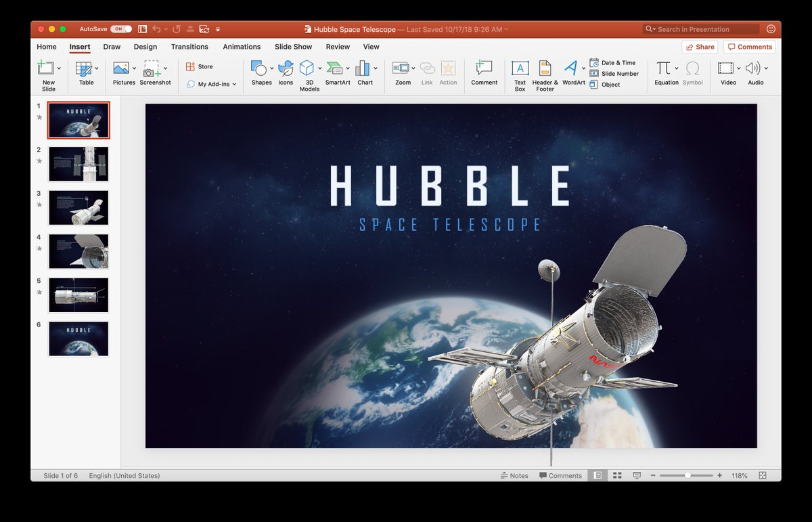The image size is (812, 522).
Task: Click the Search in Presentation field
Action: click(701, 29)
